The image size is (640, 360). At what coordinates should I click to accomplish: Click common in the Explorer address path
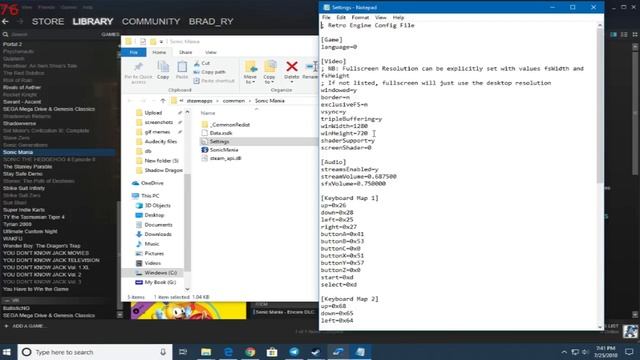234,101
